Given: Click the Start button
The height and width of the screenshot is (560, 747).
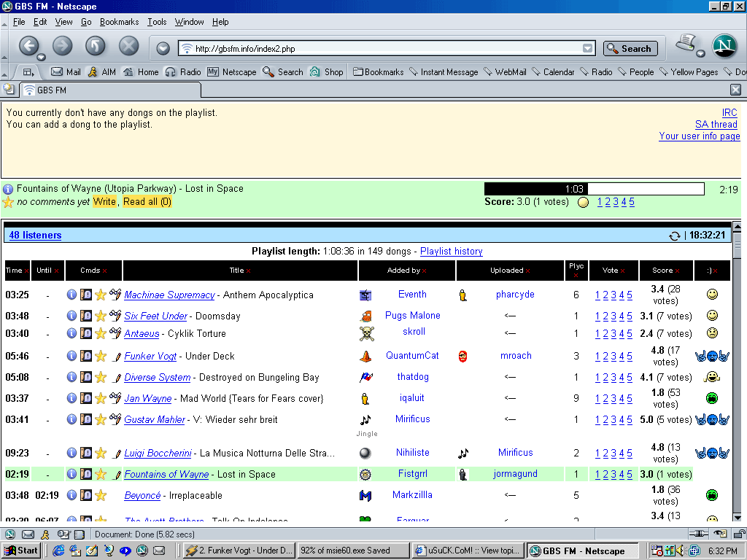Looking at the screenshot, I should [23, 551].
